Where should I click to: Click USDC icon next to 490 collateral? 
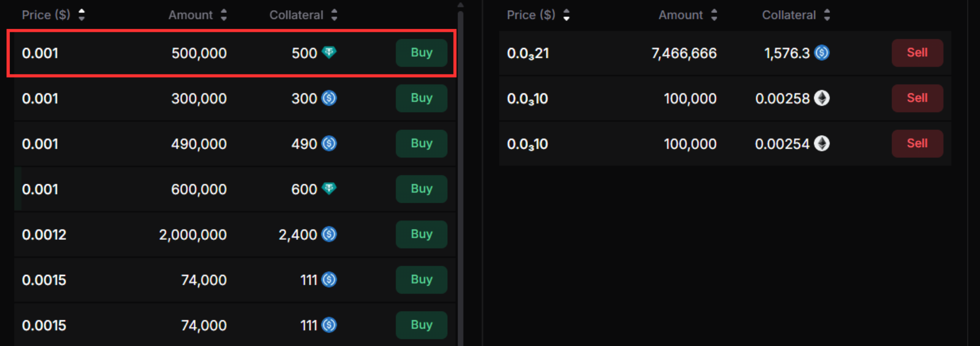[x=329, y=143]
